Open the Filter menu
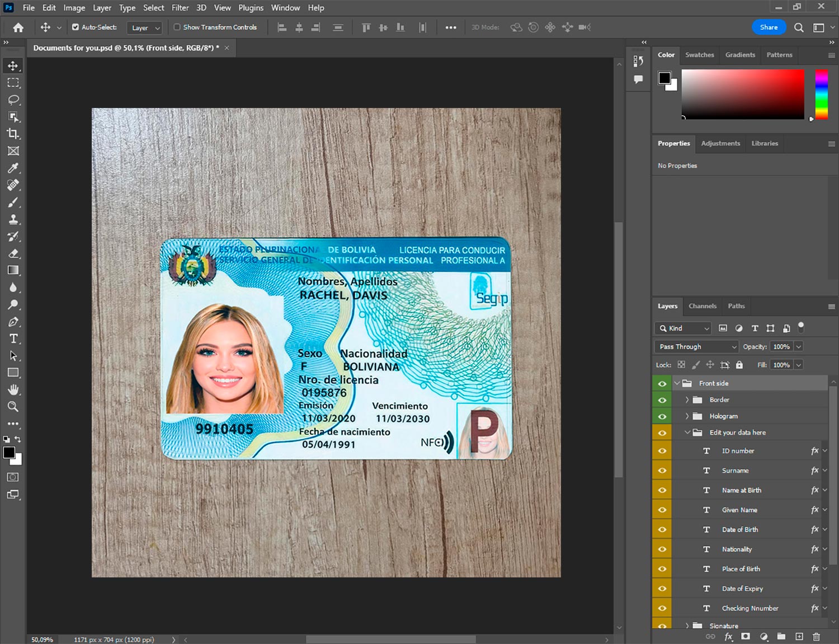Image resolution: width=839 pixels, height=644 pixels. (x=180, y=8)
